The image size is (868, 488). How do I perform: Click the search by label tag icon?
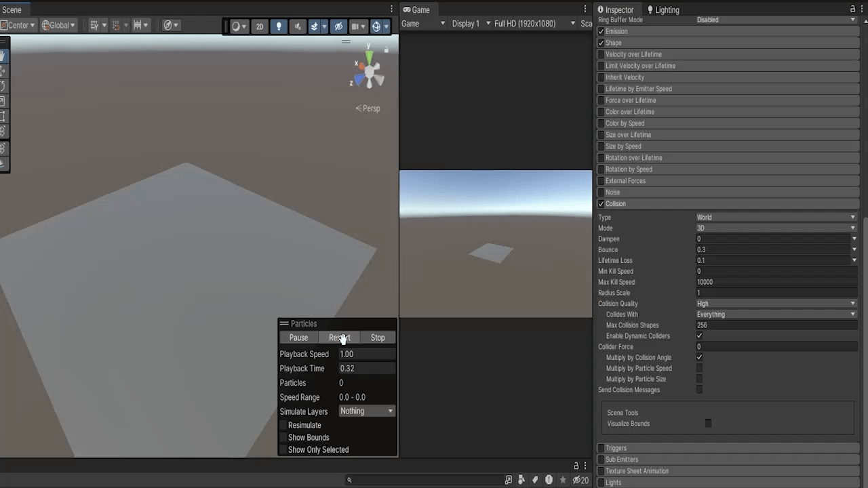point(535,480)
